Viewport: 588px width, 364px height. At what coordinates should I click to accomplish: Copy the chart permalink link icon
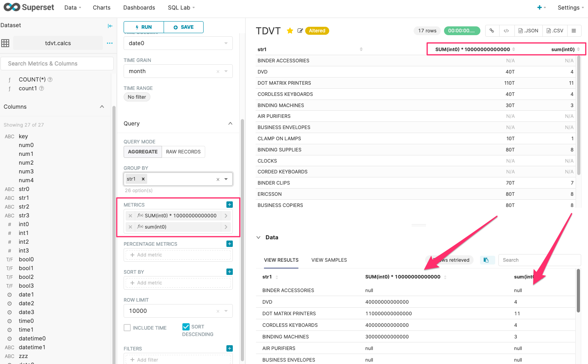pos(492,31)
